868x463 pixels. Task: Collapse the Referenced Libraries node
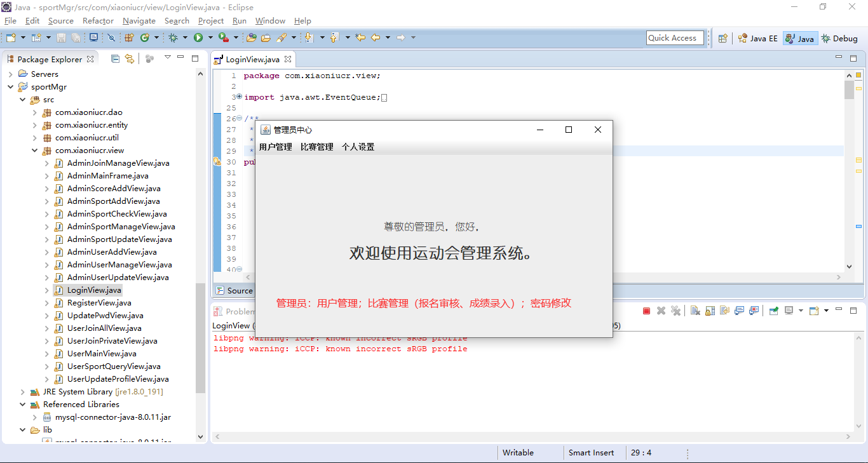tap(23, 405)
